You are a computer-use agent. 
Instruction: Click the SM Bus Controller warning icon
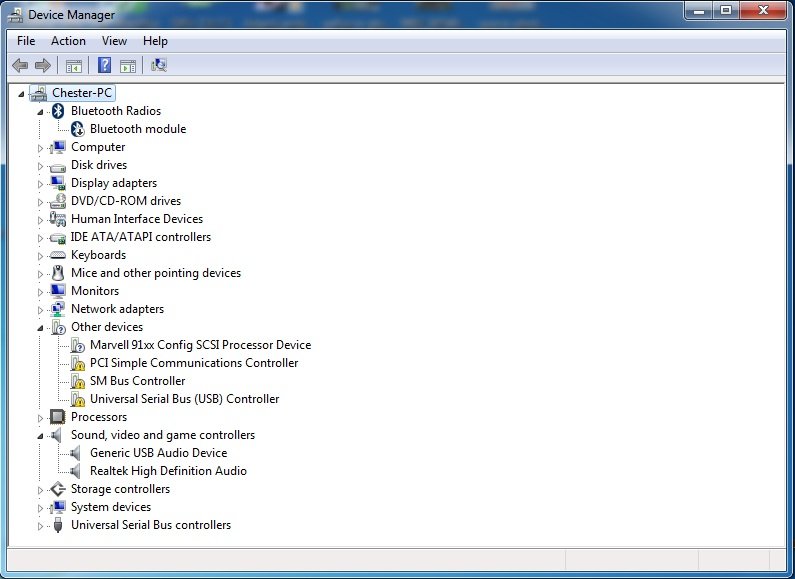click(77, 381)
